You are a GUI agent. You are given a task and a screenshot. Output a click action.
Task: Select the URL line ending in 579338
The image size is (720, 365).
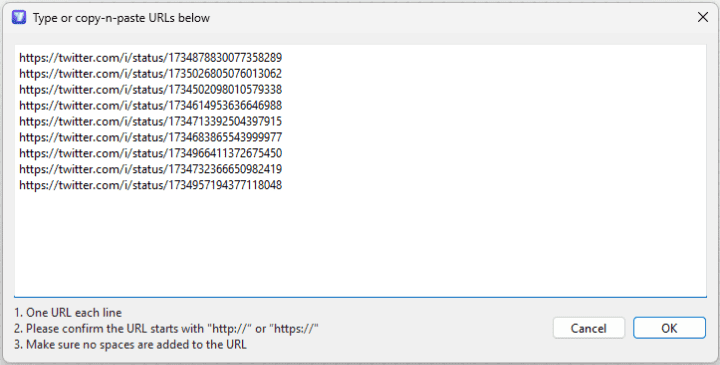click(x=151, y=90)
